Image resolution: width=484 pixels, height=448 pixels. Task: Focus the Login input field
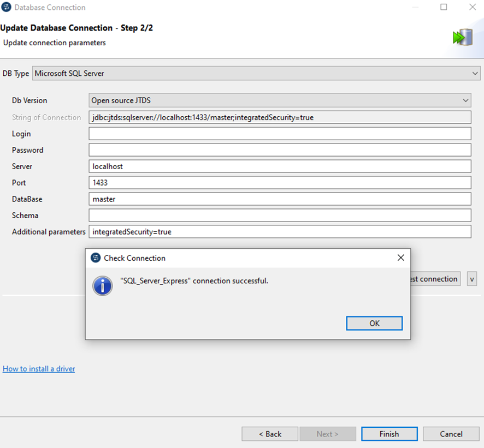coord(279,134)
